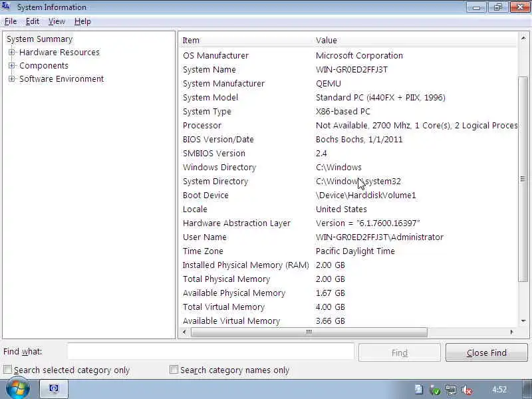
Task: Select the System Type row
Action: point(348,111)
